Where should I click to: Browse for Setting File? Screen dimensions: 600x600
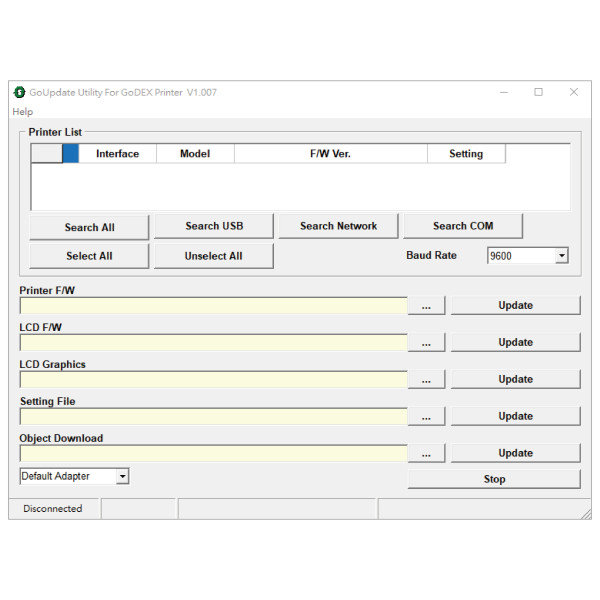[426, 417]
